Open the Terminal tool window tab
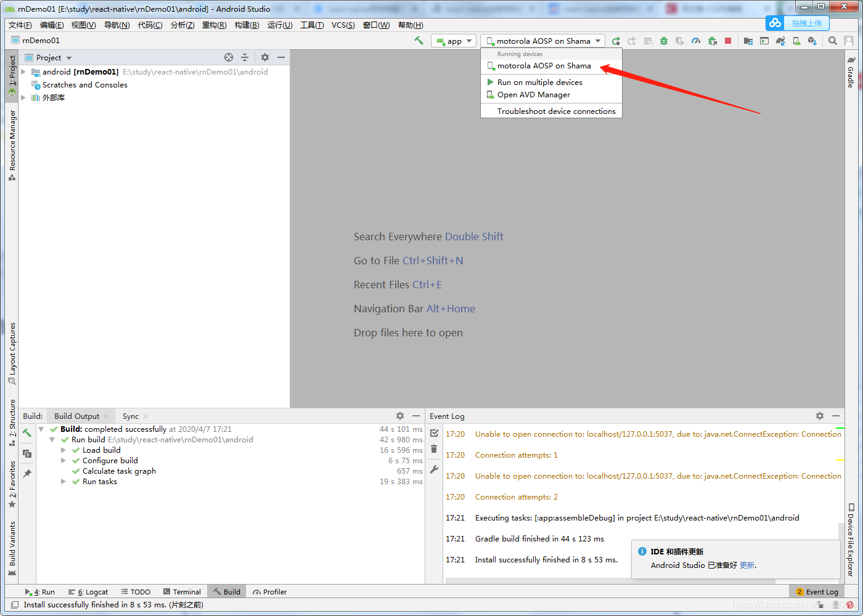 (182, 592)
